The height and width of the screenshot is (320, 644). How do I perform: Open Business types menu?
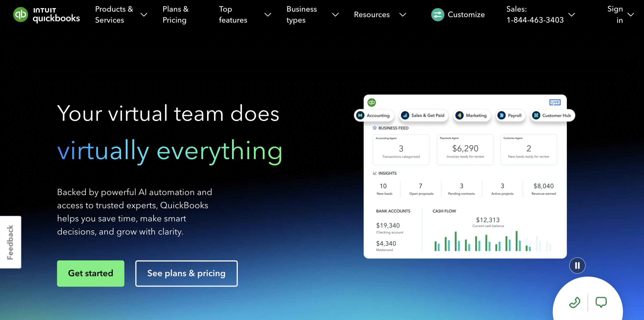click(x=302, y=15)
